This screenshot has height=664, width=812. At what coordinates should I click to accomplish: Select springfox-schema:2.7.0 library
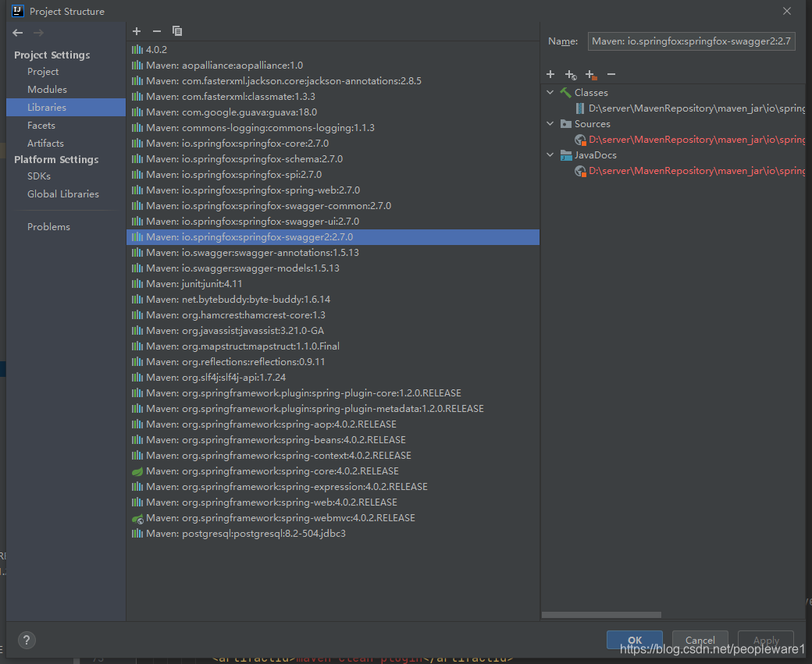click(333, 159)
